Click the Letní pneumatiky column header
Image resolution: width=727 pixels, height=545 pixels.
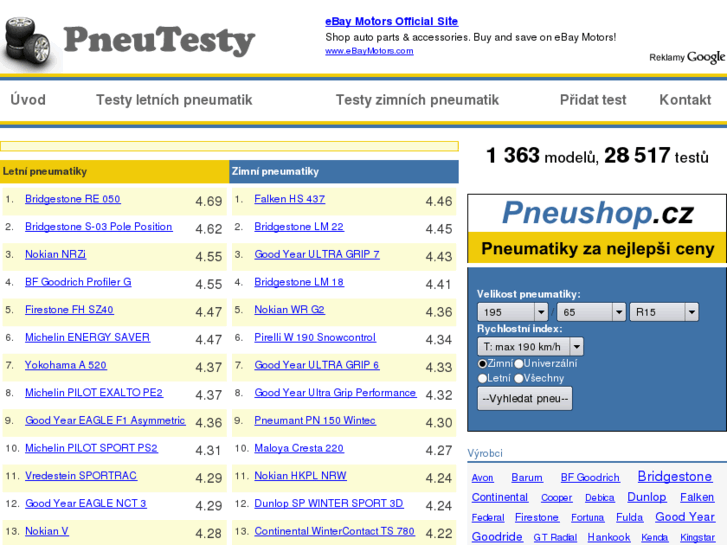[x=115, y=172]
